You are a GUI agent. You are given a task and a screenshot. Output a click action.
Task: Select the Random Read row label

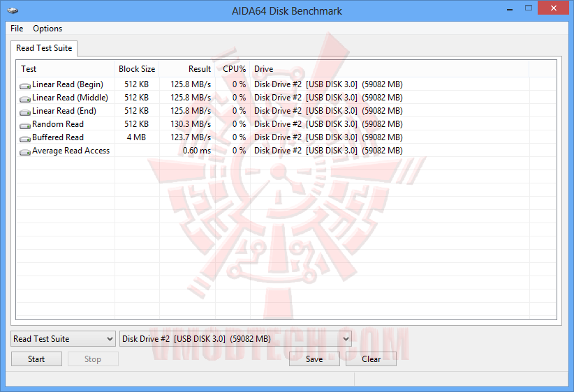coord(58,124)
